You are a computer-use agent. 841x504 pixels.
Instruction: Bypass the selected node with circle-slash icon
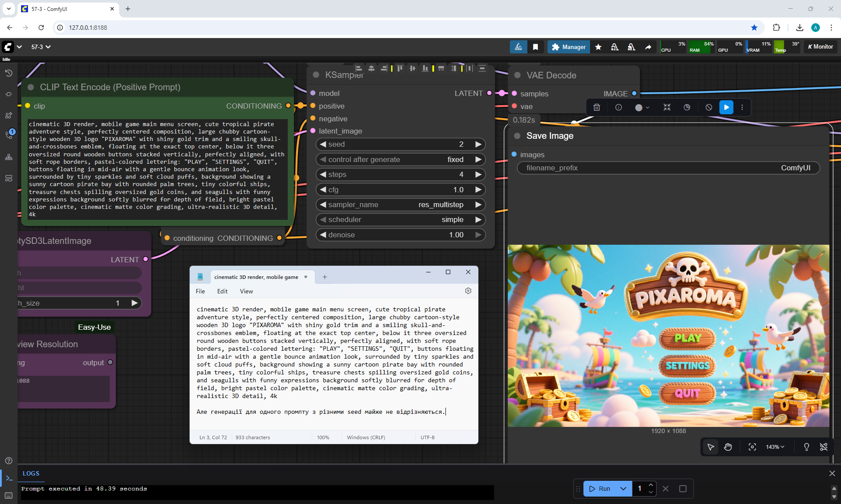(709, 107)
